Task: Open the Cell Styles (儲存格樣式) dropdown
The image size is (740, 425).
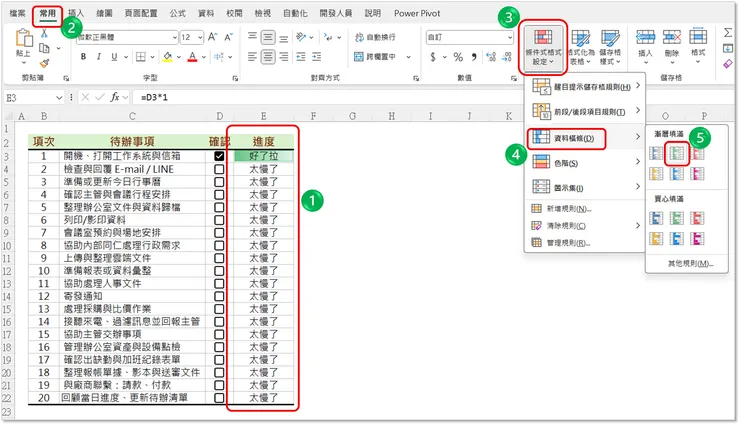Action: point(610,47)
